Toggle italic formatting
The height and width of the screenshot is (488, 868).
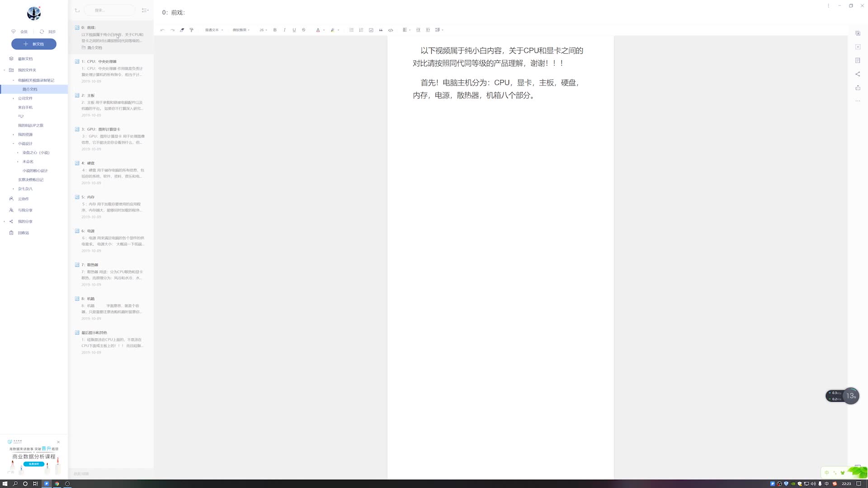click(x=284, y=30)
